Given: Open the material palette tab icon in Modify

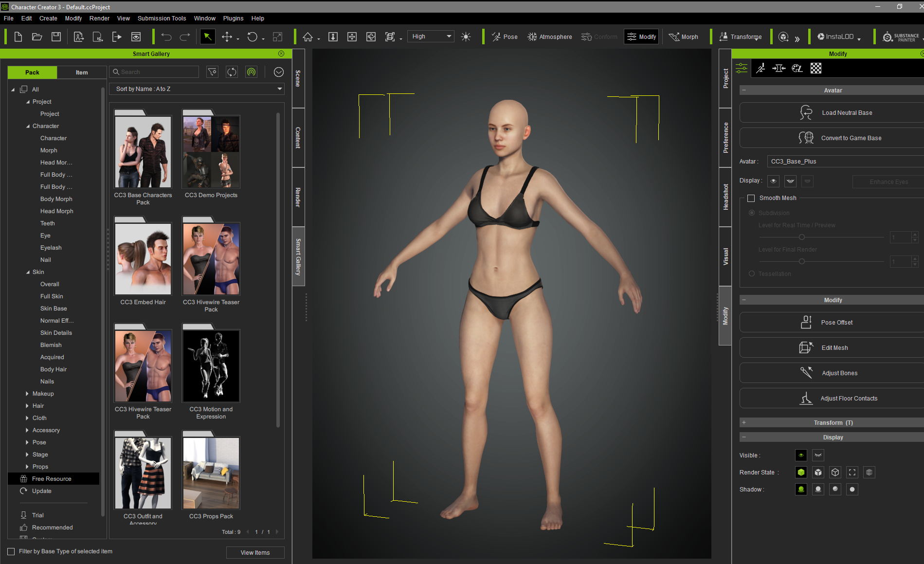Looking at the screenshot, I should [x=797, y=69].
